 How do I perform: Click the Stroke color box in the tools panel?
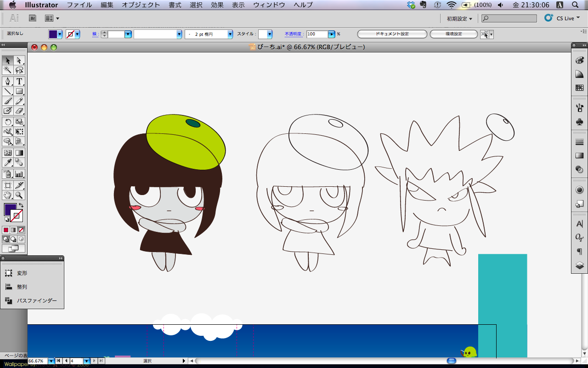tap(17, 216)
